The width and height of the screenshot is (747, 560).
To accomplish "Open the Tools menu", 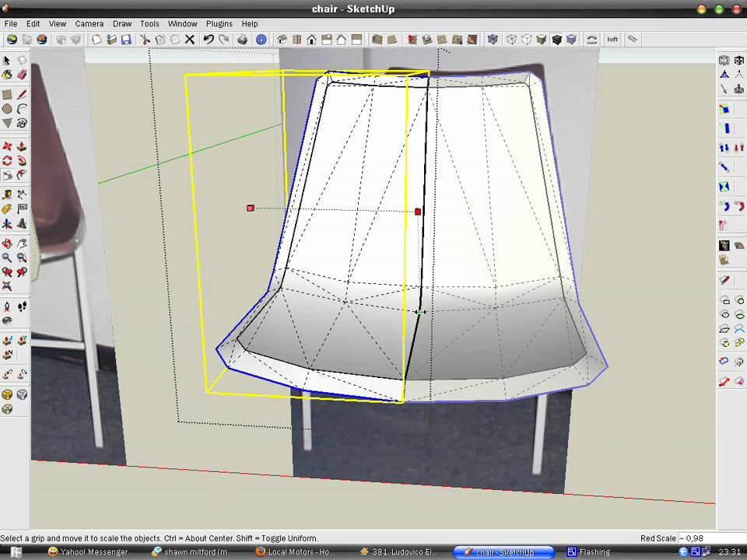I will 149,23.
